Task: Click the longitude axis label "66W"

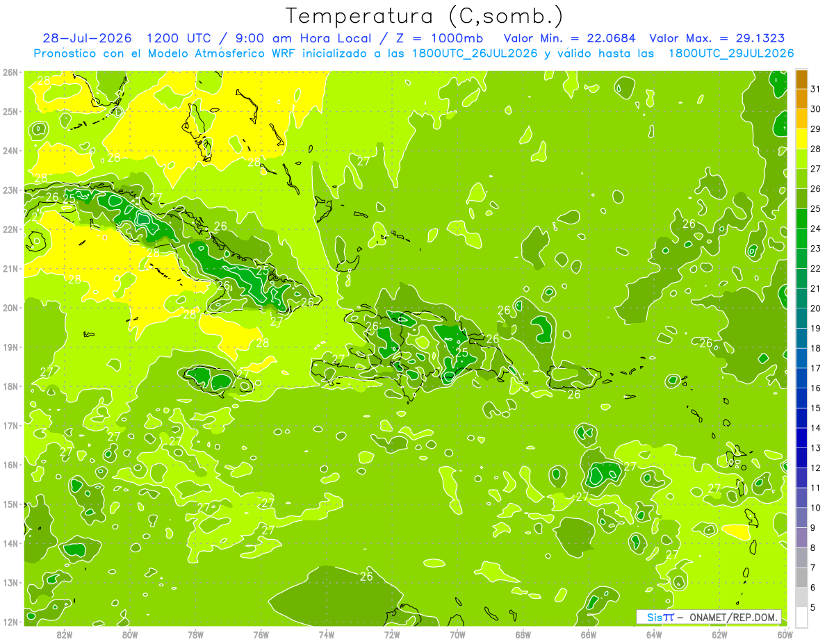Action: [x=589, y=634]
